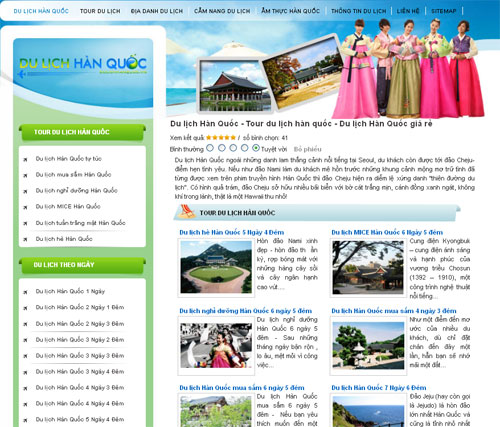
Task: Click the DU LỊCH THEO NGÀY green sidebar header
Action: (82, 265)
